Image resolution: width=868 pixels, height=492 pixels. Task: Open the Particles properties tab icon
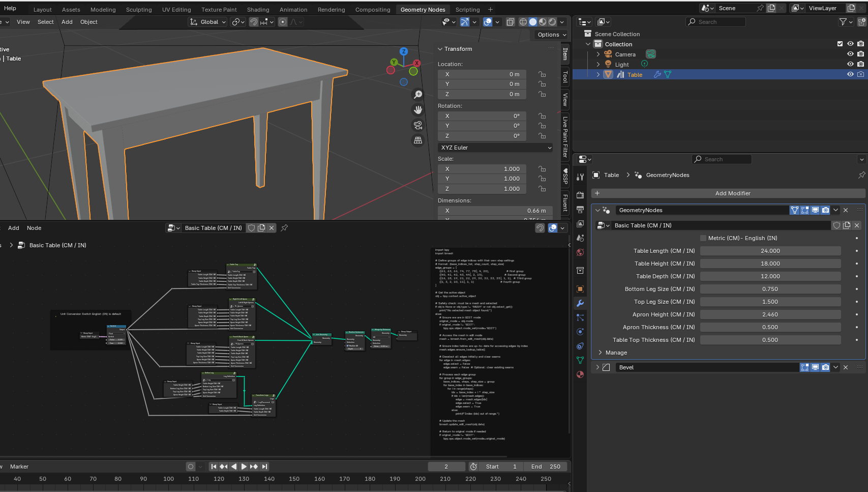pyautogui.click(x=580, y=317)
